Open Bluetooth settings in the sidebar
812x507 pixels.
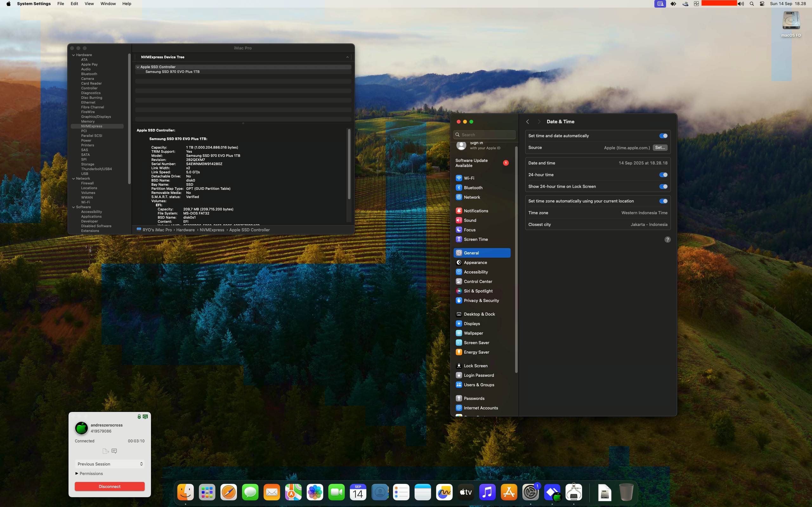click(x=473, y=188)
